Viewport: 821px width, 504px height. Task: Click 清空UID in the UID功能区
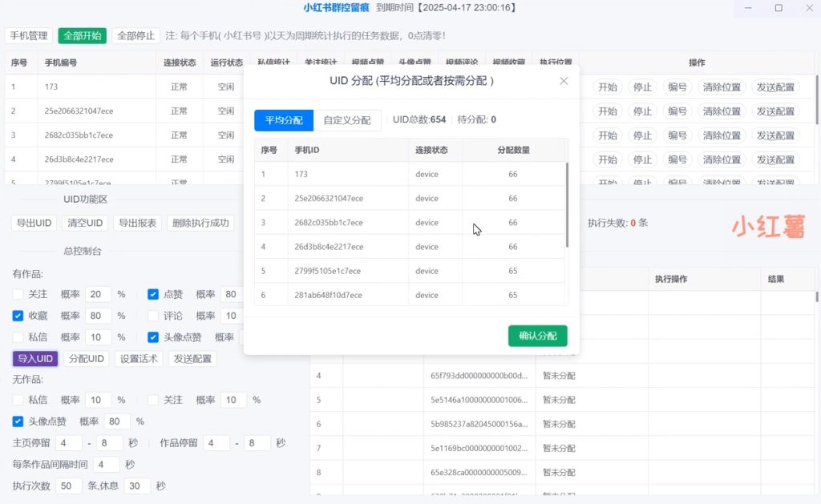tap(84, 223)
